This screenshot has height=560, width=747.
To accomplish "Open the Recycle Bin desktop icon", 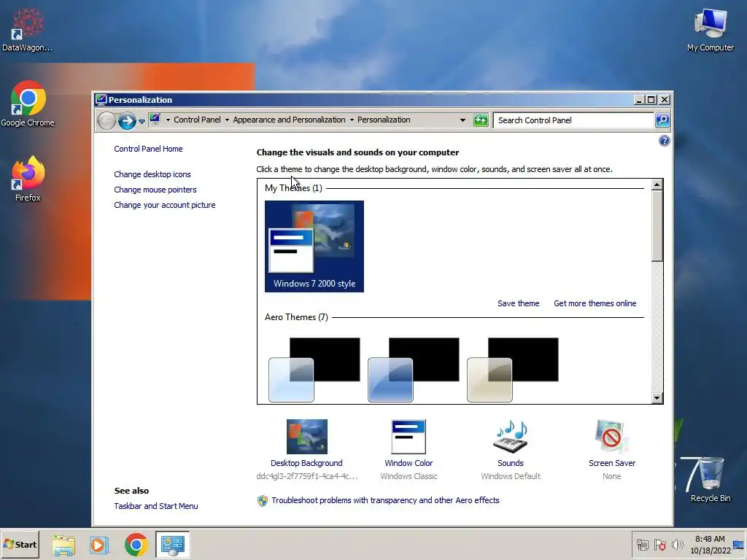I will (x=711, y=480).
